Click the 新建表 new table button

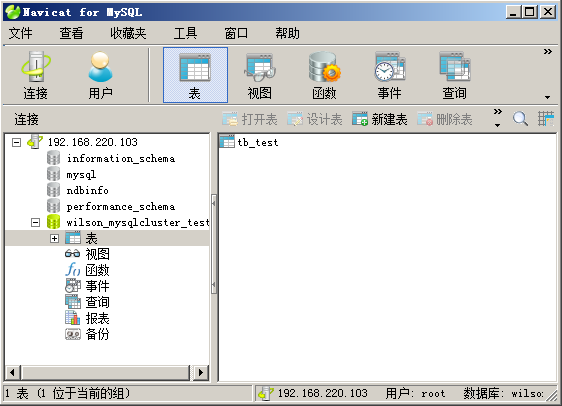[x=380, y=119]
